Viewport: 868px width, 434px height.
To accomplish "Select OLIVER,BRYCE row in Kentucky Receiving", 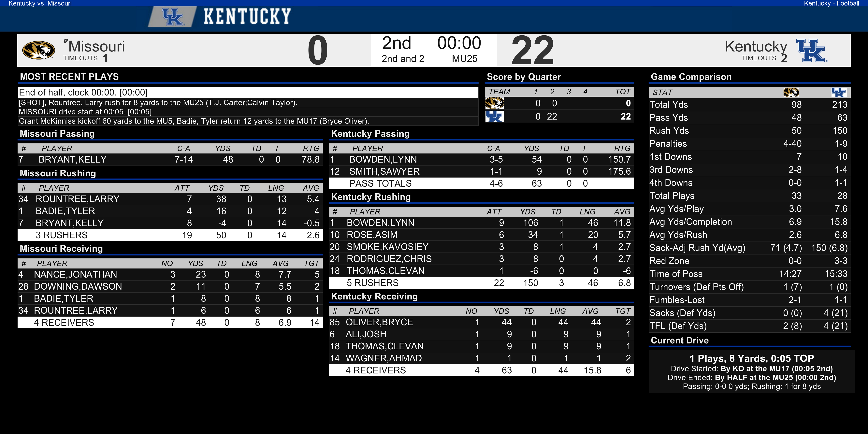I will coord(481,322).
